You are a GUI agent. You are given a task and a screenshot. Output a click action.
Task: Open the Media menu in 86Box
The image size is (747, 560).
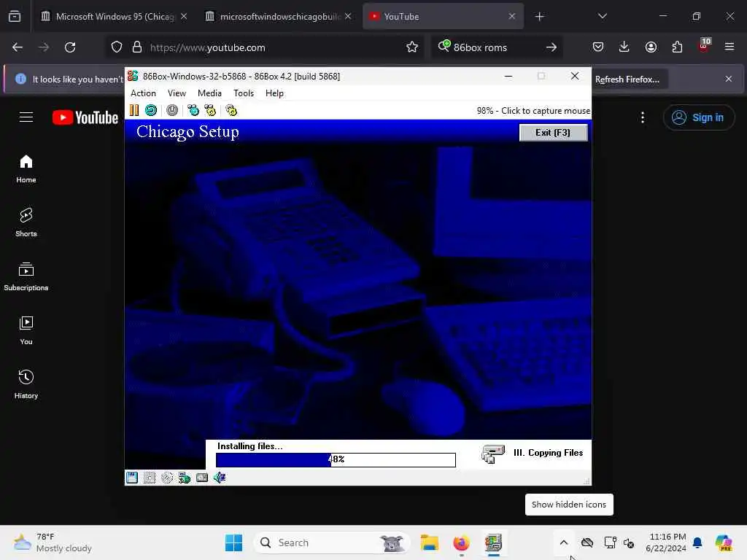(x=209, y=93)
